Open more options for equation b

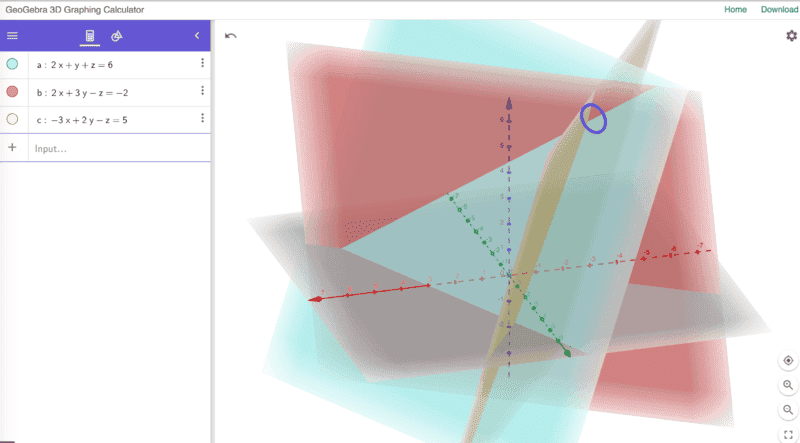pyautogui.click(x=202, y=91)
